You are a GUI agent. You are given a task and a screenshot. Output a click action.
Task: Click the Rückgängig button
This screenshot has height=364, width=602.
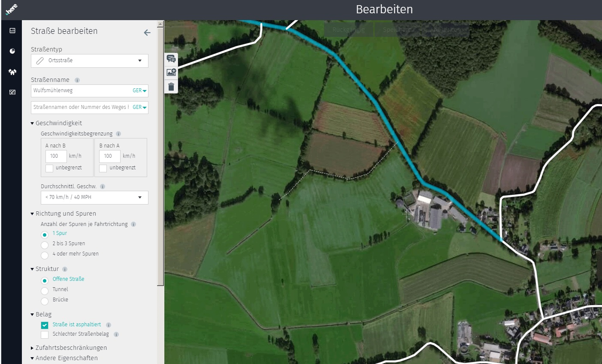click(x=348, y=30)
